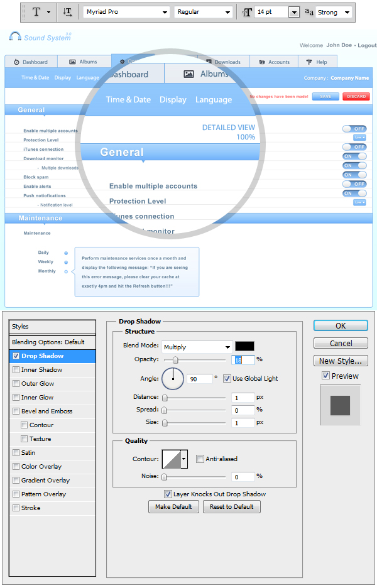Click the Angle dial control
This screenshot has height=588, width=377.
click(173, 379)
